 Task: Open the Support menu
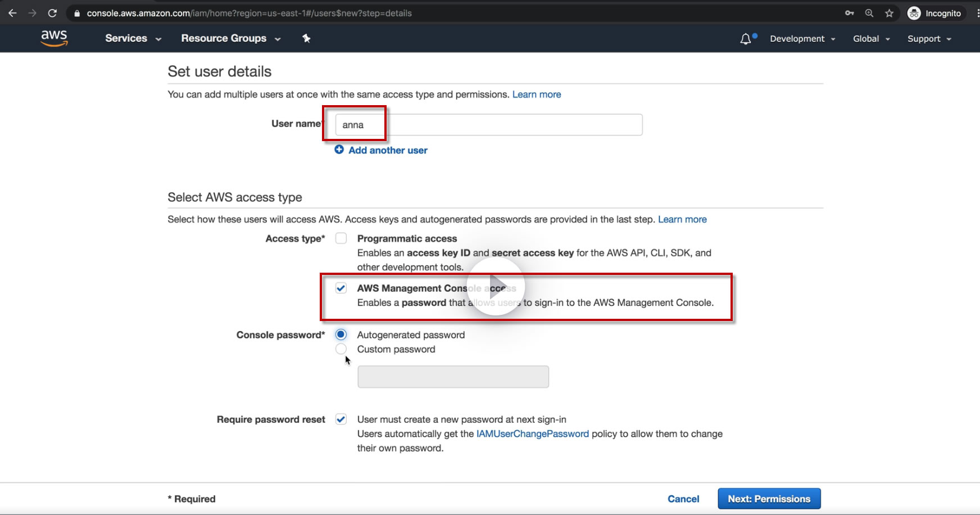(x=929, y=39)
